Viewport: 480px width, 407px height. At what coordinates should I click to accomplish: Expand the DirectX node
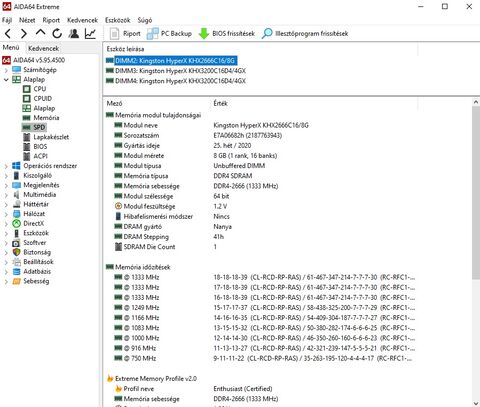[6, 224]
